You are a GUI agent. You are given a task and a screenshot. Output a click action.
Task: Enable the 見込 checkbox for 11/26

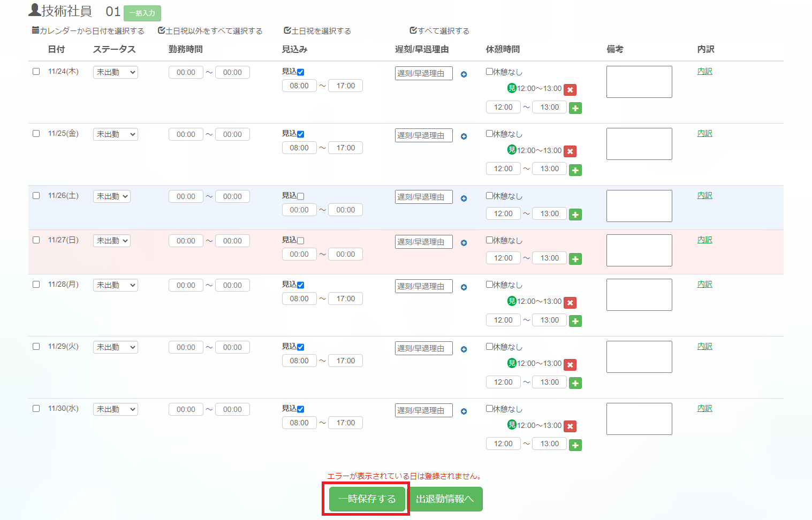pyautogui.click(x=300, y=196)
